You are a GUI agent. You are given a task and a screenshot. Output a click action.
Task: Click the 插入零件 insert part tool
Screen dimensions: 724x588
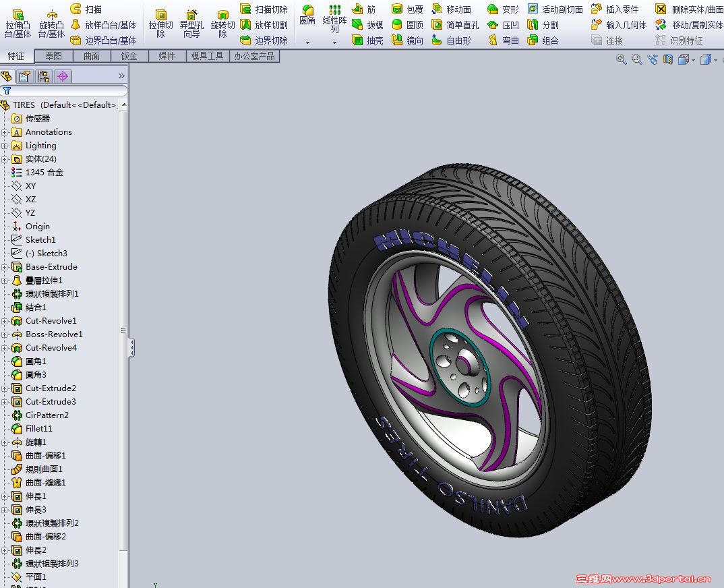pos(615,9)
